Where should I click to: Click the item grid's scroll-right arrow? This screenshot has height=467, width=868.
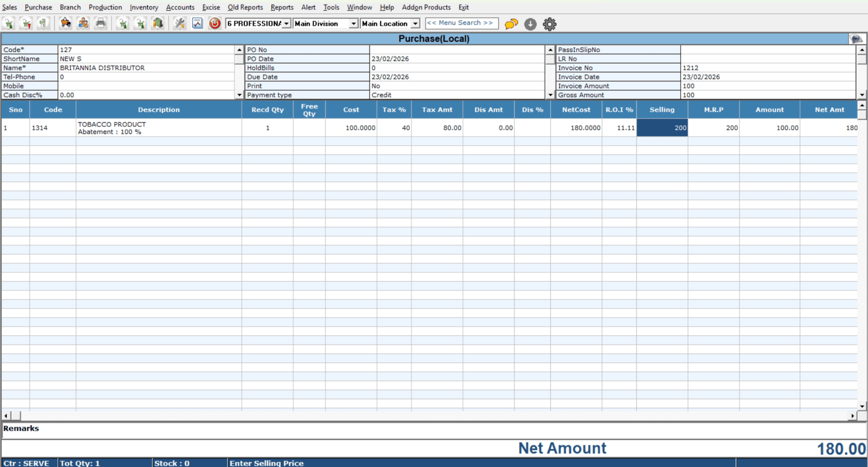(853, 416)
